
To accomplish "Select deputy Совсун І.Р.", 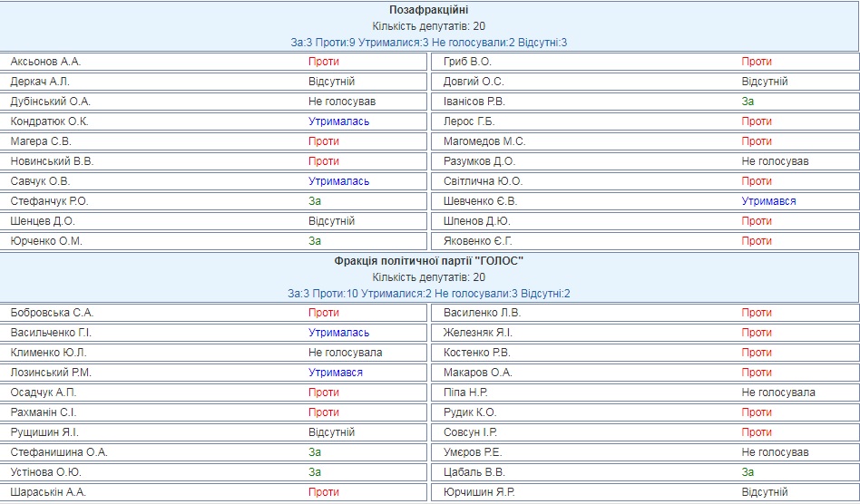I will pyautogui.click(x=471, y=432).
